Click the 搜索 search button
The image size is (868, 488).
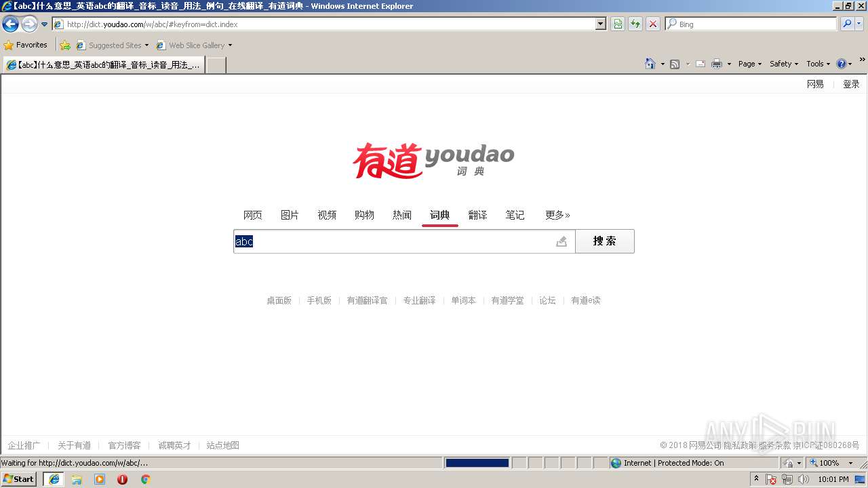[x=605, y=241]
